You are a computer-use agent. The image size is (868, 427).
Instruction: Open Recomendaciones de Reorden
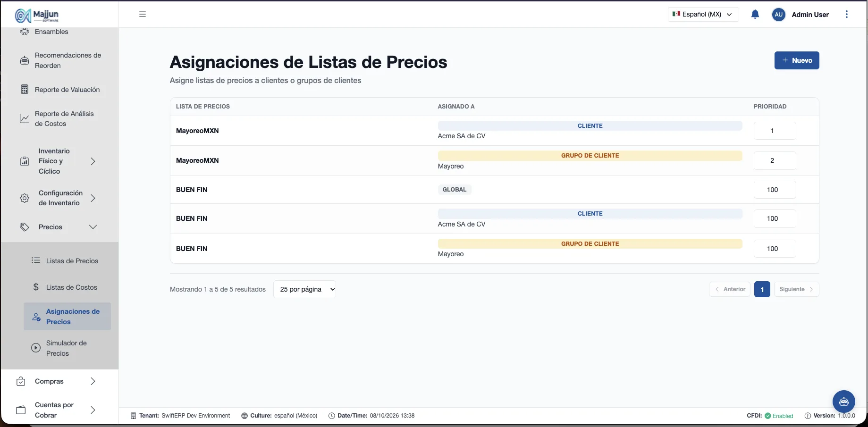pos(68,60)
